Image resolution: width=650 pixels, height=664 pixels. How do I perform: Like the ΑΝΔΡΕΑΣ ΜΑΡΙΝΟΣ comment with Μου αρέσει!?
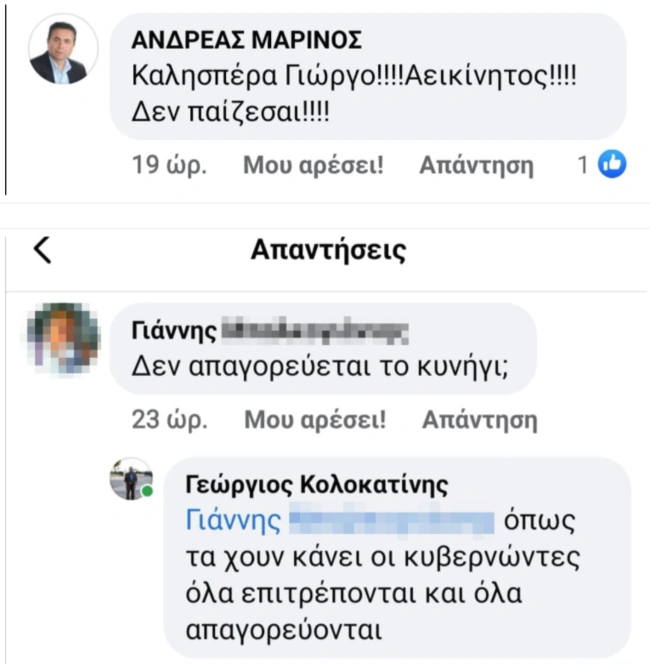coord(313,165)
